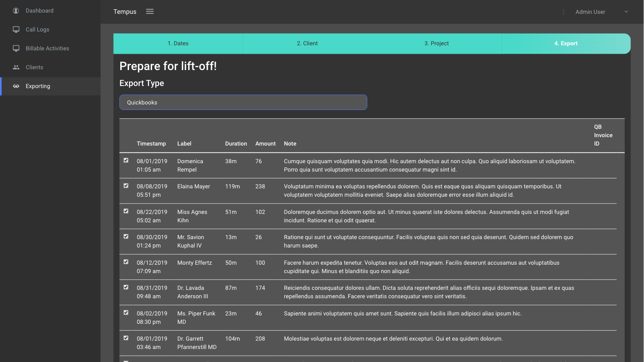
Task: Click the Exporting arrows icon
Action: [x=16, y=86]
